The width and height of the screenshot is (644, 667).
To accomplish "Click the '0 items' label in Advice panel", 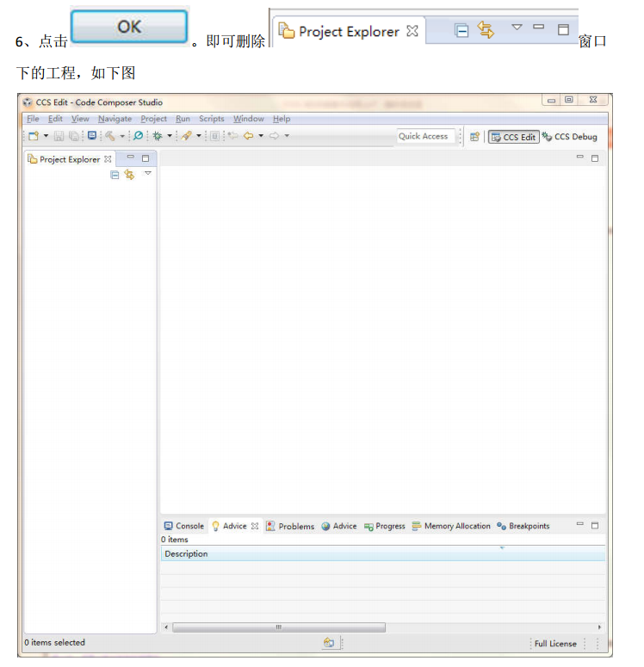I will (175, 540).
